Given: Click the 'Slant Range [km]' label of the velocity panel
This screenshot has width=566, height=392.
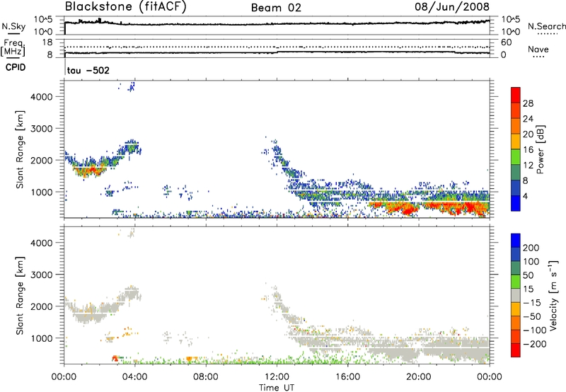Looking at the screenshot, I should pyautogui.click(x=20, y=295).
